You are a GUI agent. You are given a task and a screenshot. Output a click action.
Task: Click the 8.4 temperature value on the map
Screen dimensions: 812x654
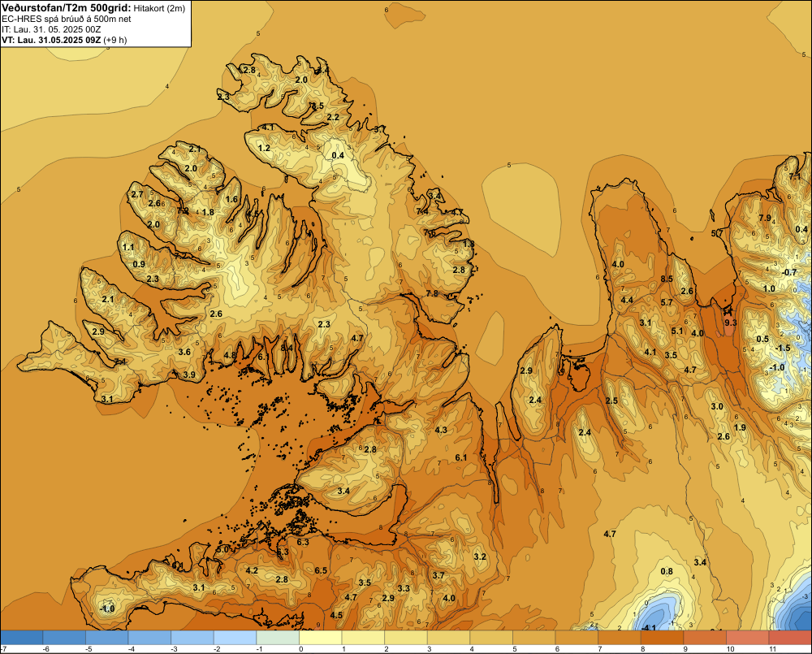[x=287, y=348]
